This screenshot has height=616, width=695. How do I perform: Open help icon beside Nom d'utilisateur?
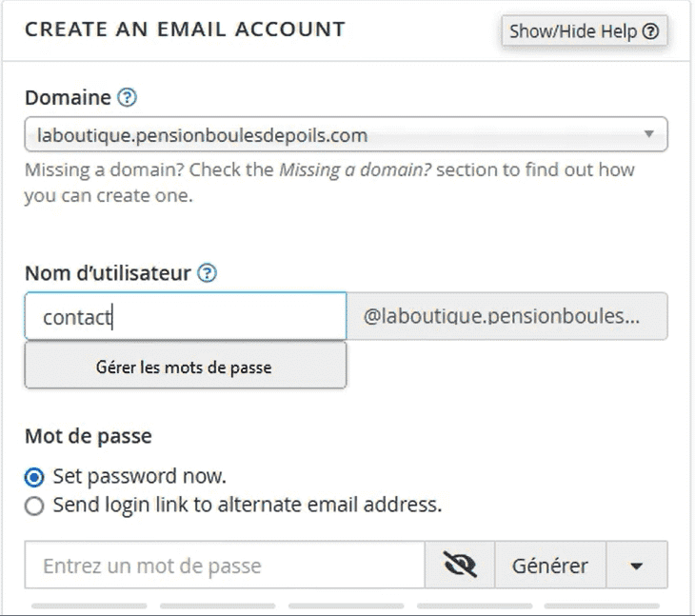[x=207, y=273]
